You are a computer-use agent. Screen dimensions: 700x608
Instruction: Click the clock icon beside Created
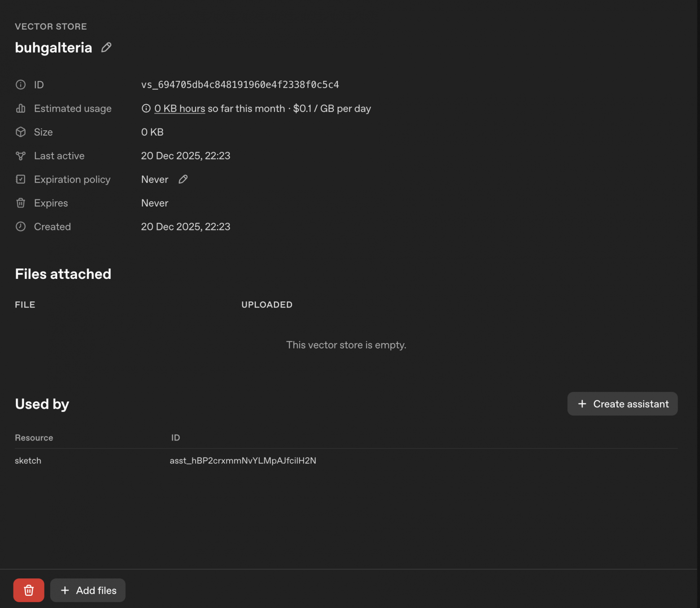(x=21, y=227)
